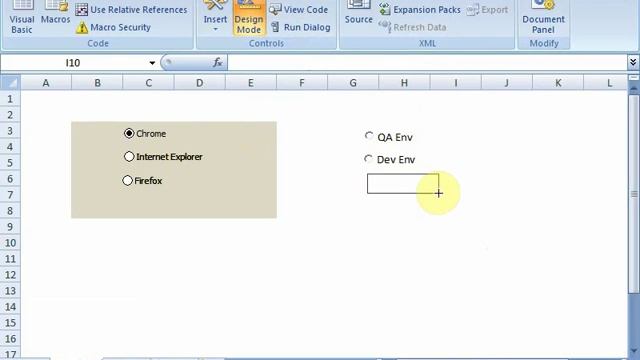Screen dimensions: 640x360
Task: Select row 2 header
Action: coord(10,115)
